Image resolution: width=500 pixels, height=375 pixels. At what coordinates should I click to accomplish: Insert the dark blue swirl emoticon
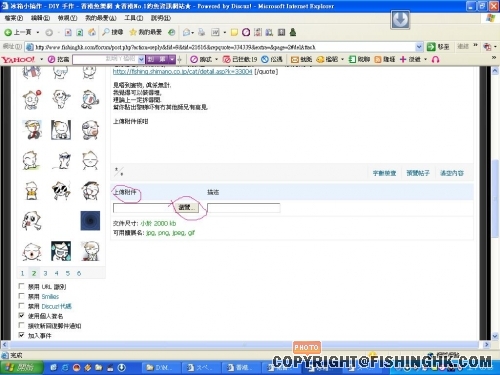90,221
